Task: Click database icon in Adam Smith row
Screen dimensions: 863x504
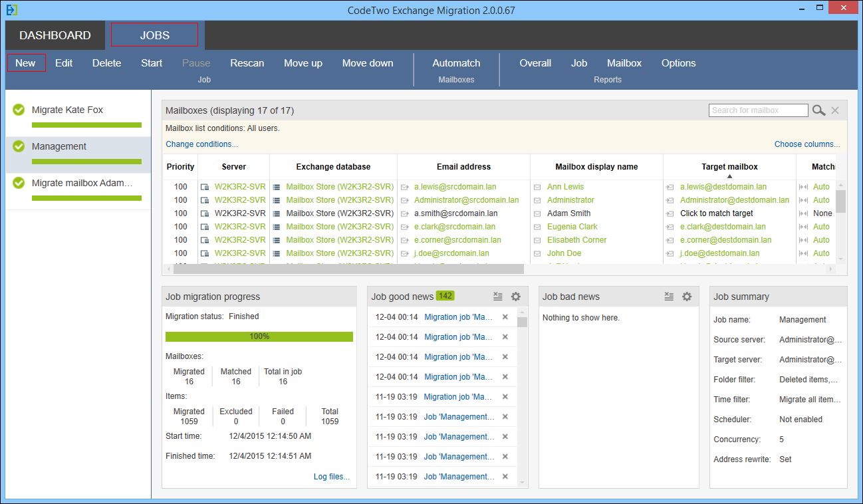Action: tap(277, 213)
